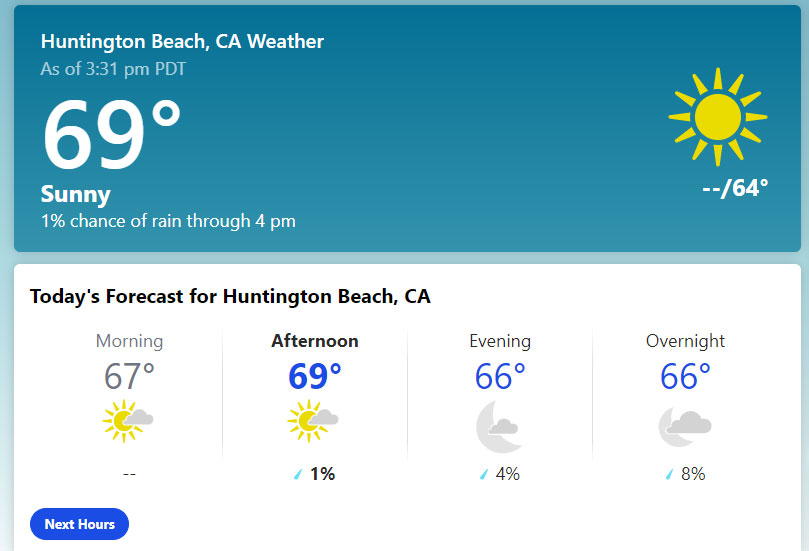Click the Evening 66° temperature
The width and height of the screenshot is (809, 551).
pyautogui.click(x=500, y=377)
